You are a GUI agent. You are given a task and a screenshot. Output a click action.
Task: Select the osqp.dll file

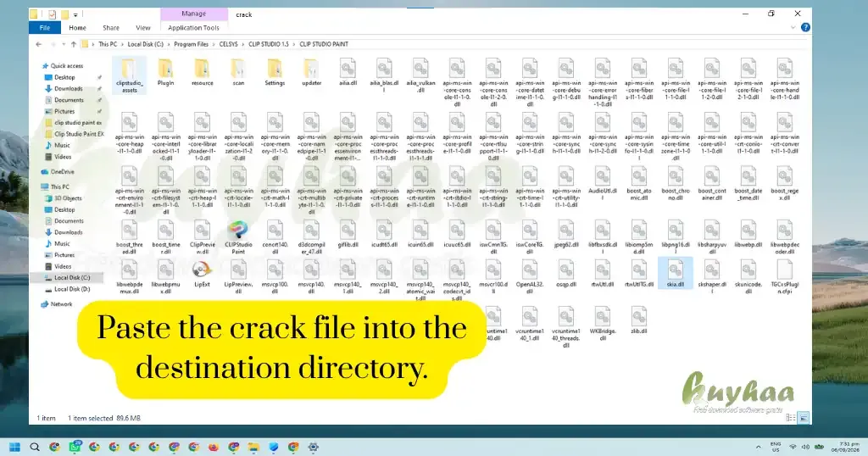point(565,275)
